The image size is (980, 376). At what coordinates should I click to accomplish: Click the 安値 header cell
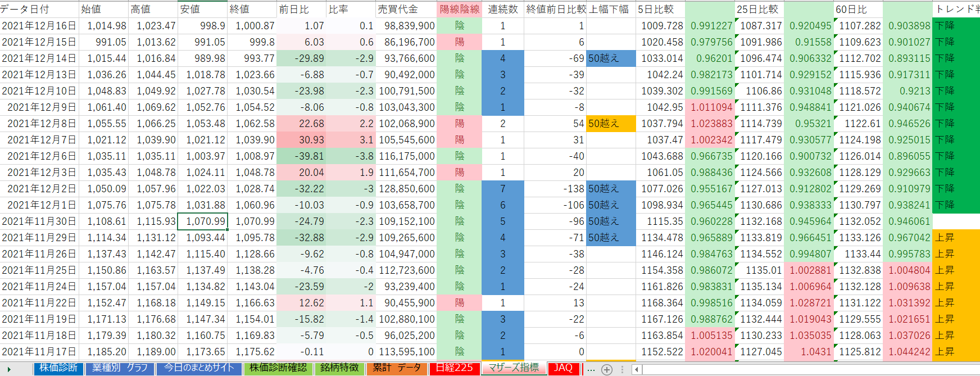(x=202, y=9)
